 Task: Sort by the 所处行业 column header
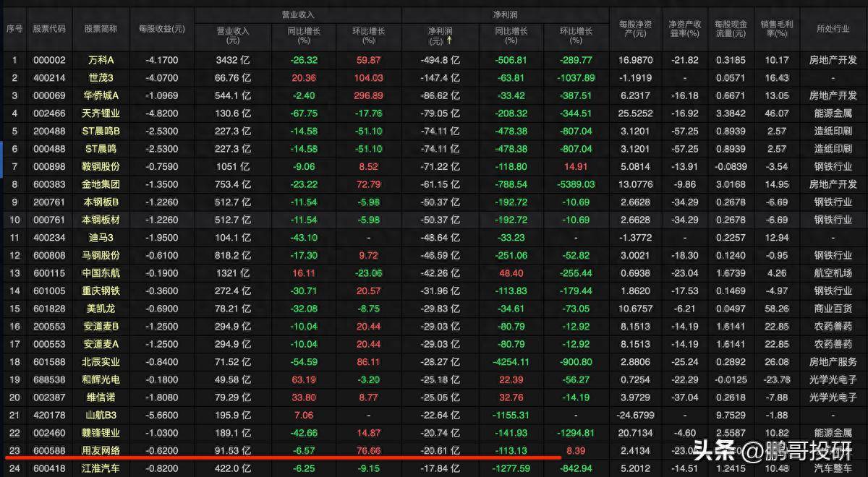833,28
